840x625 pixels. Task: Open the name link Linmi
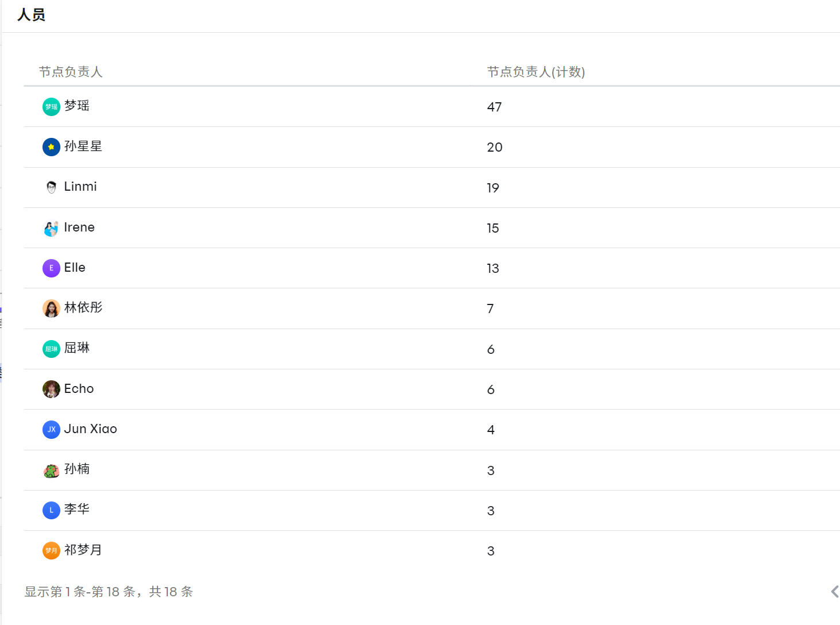point(80,187)
